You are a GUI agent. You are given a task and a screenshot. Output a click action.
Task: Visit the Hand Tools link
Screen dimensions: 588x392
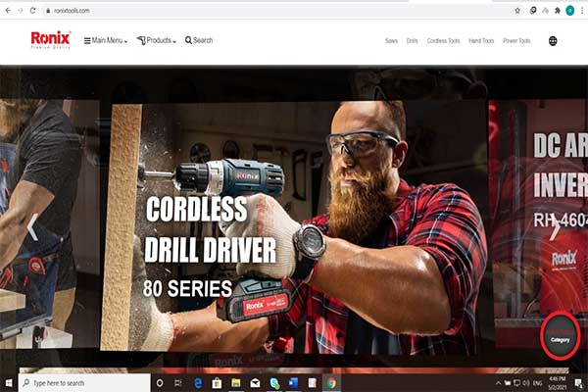[481, 40]
